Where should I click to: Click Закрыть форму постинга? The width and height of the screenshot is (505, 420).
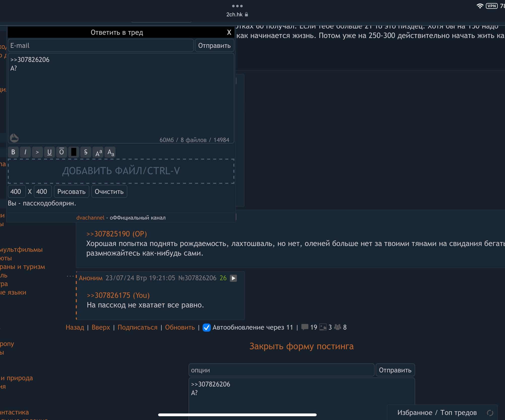point(301,346)
